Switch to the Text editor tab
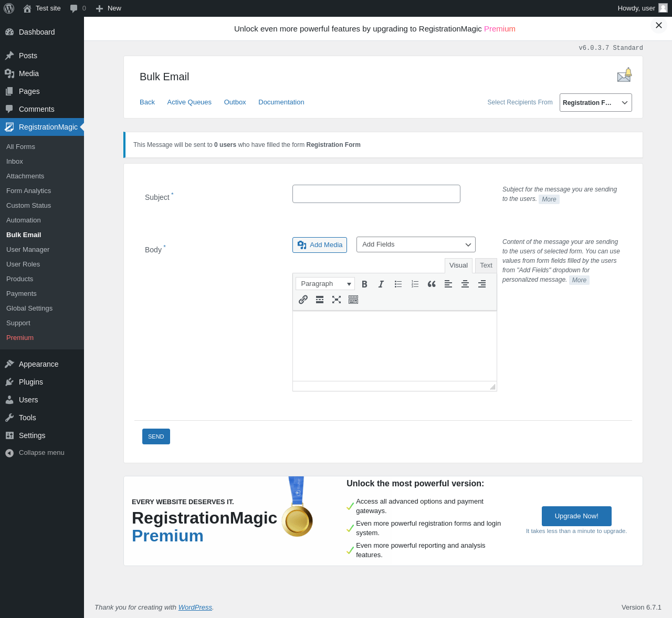Viewport: 672px width, 618px height. [486, 265]
